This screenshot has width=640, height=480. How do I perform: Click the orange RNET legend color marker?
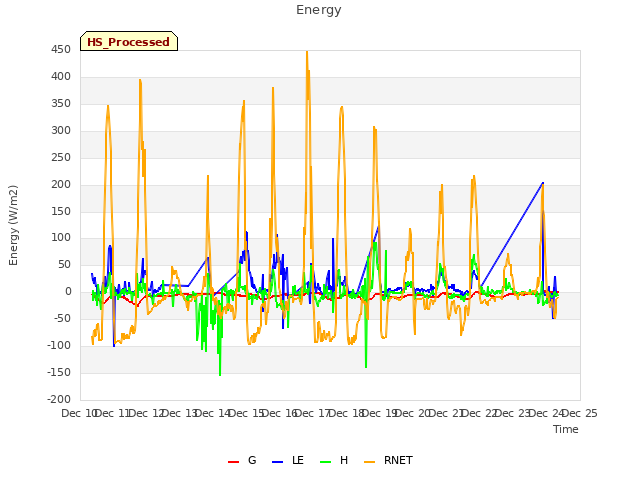pos(369,462)
